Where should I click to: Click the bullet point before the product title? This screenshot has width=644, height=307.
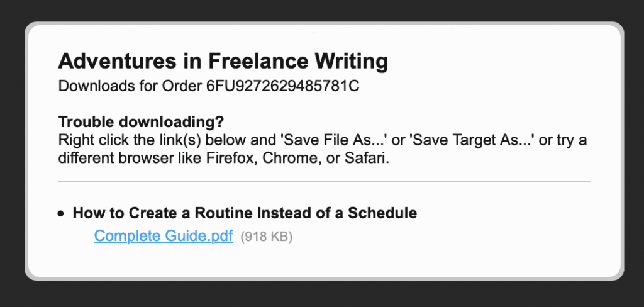coord(61,214)
